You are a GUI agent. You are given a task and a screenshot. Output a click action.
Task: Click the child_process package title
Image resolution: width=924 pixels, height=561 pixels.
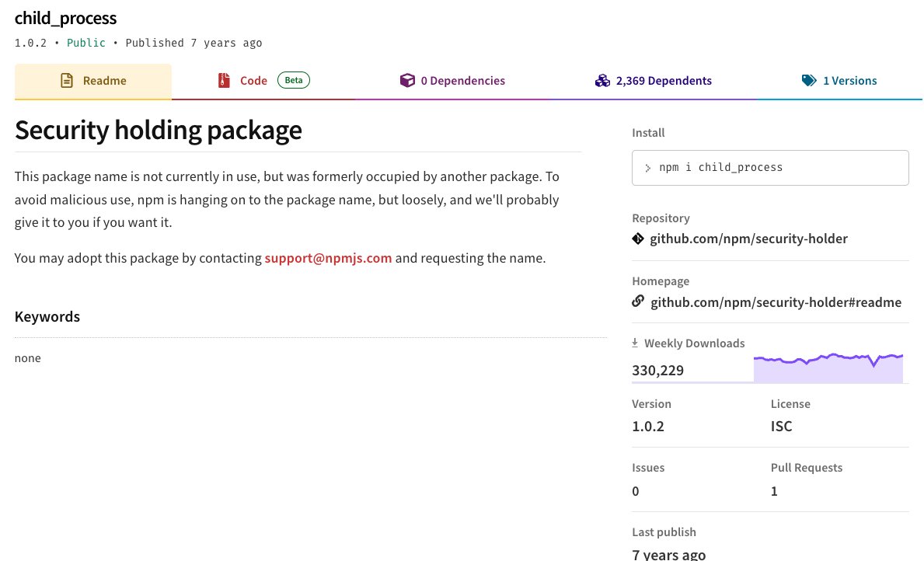(65, 19)
